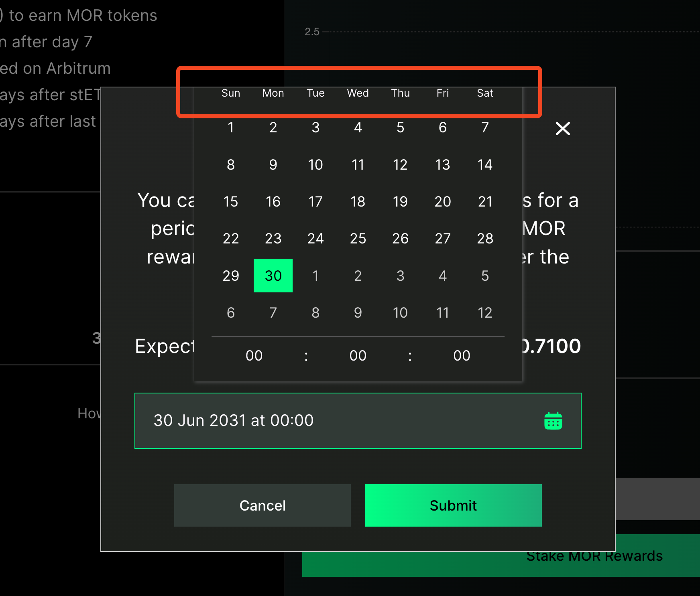This screenshot has height=596, width=700.
Task: Click the hours field of time picker
Action: click(254, 356)
